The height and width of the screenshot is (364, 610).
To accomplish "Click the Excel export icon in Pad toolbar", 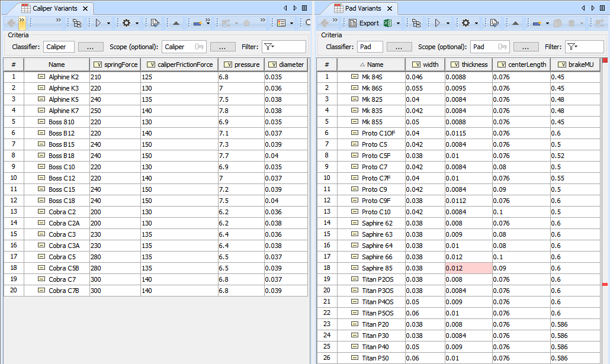I will (x=388, y=23).
